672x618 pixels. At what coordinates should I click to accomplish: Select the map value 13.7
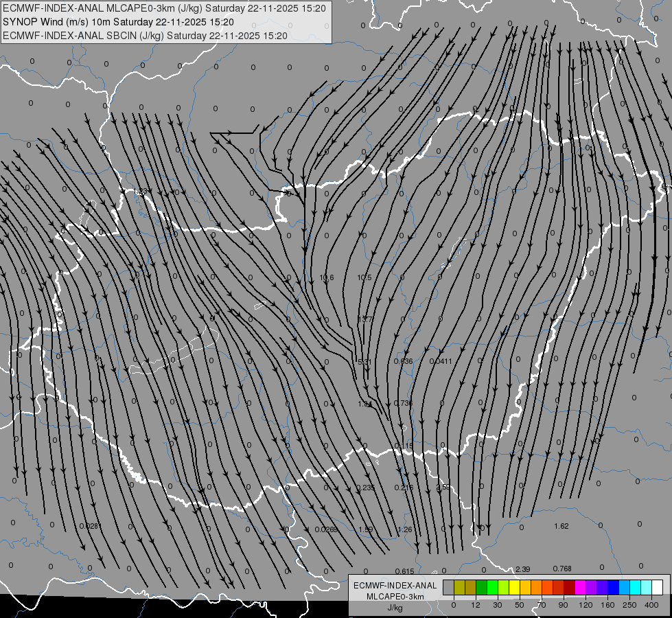pyautogui.click(x=365, y=319)
